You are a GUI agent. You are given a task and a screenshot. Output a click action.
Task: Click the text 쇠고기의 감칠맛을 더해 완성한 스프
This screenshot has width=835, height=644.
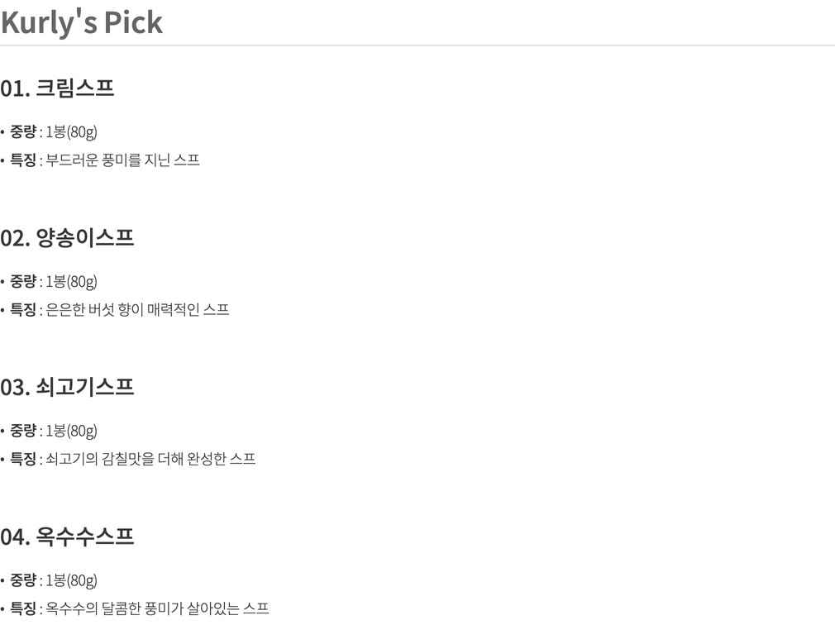(150, 459)
